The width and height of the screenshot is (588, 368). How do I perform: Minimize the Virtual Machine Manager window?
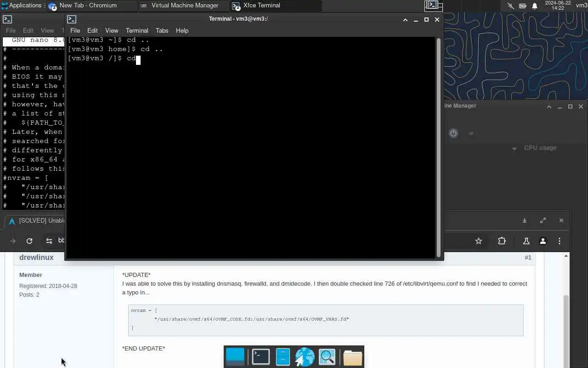click(x=560, y=107)
